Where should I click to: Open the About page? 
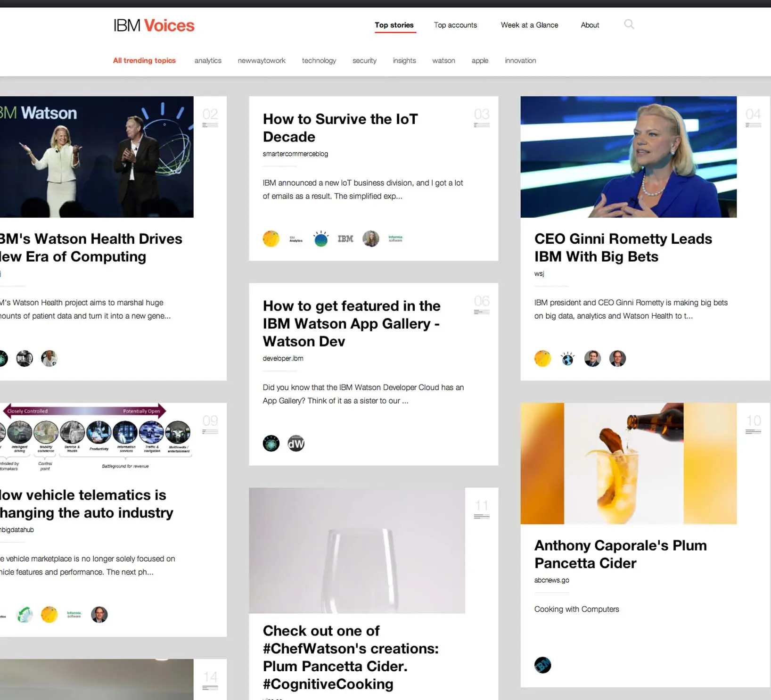pos(590,25)
